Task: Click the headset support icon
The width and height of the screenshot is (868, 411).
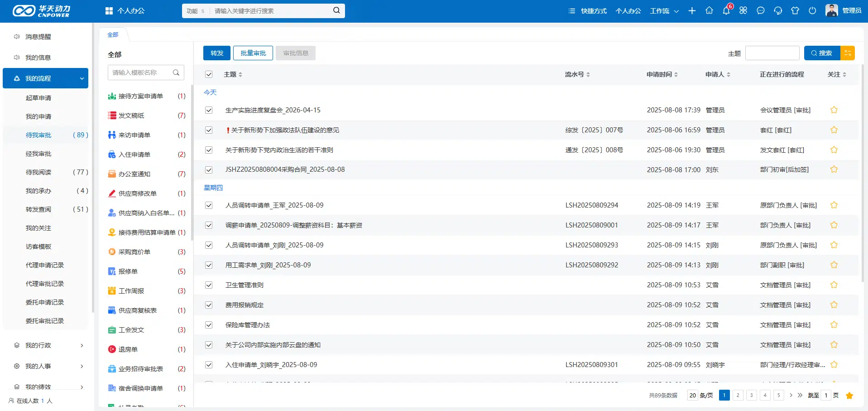Action: click(x=778, y=10)
